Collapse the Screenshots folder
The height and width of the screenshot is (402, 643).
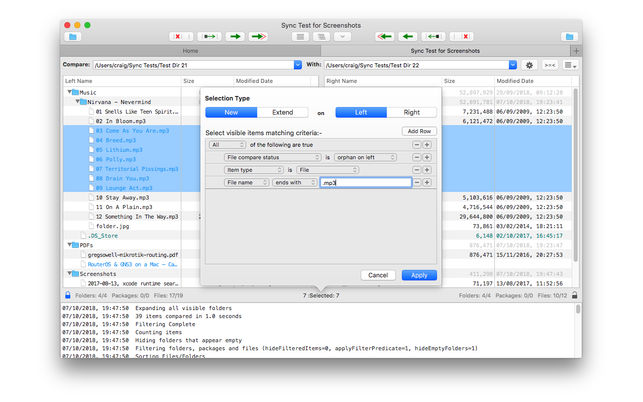tap(69, 274)
